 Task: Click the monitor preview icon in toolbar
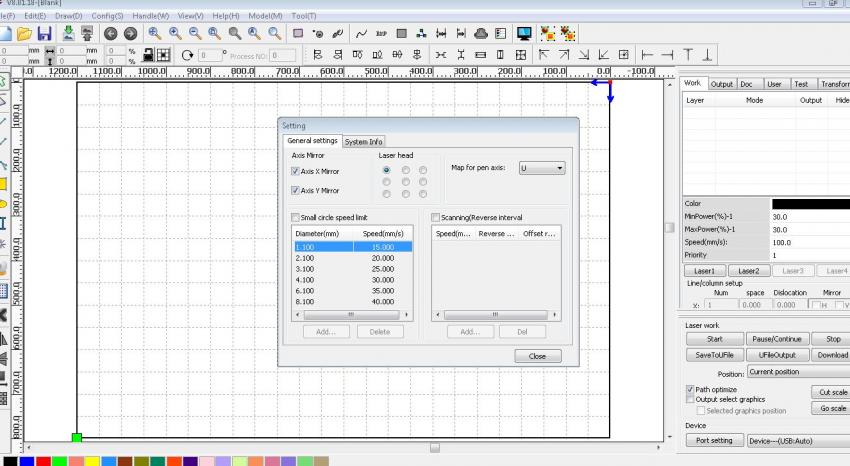click(523, 33)
